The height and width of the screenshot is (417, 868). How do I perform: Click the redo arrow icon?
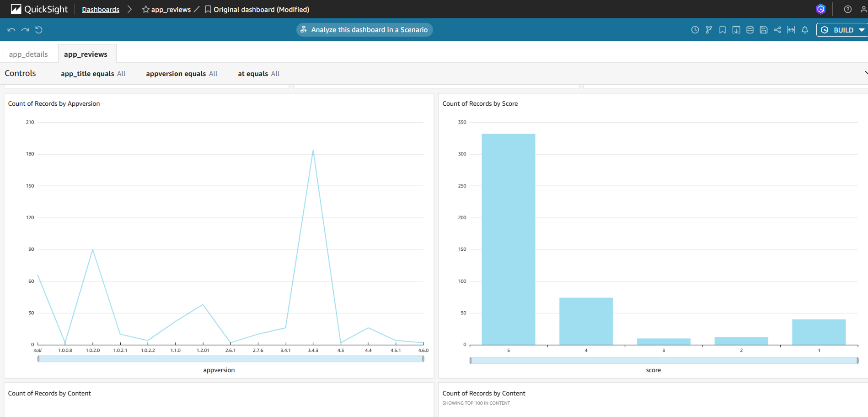click(x=25, y=30)
